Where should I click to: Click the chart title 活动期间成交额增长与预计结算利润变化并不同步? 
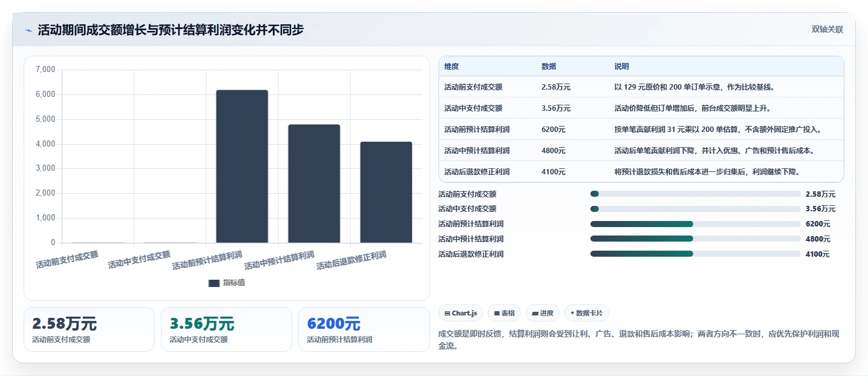171,30
